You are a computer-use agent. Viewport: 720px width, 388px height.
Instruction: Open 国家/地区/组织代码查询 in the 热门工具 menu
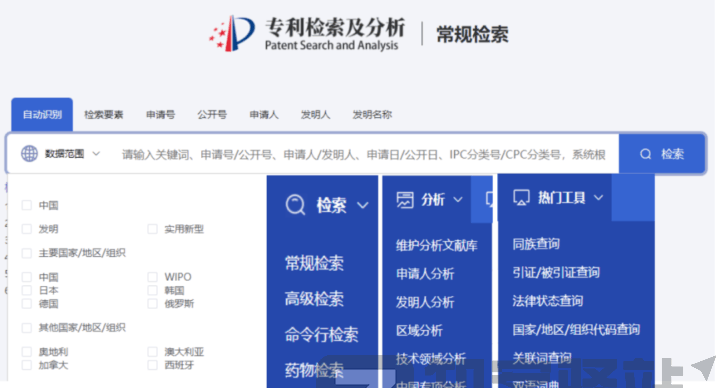point(576,329)
